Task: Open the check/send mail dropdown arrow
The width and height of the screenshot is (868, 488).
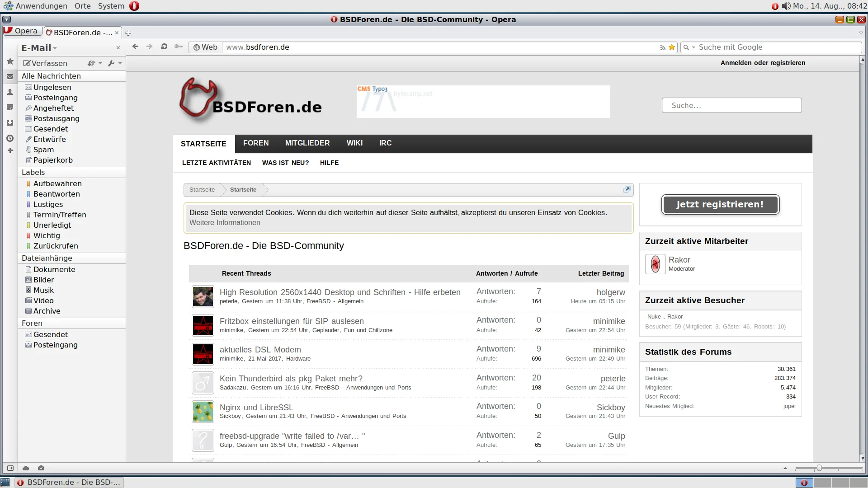Action: (100, 63)
